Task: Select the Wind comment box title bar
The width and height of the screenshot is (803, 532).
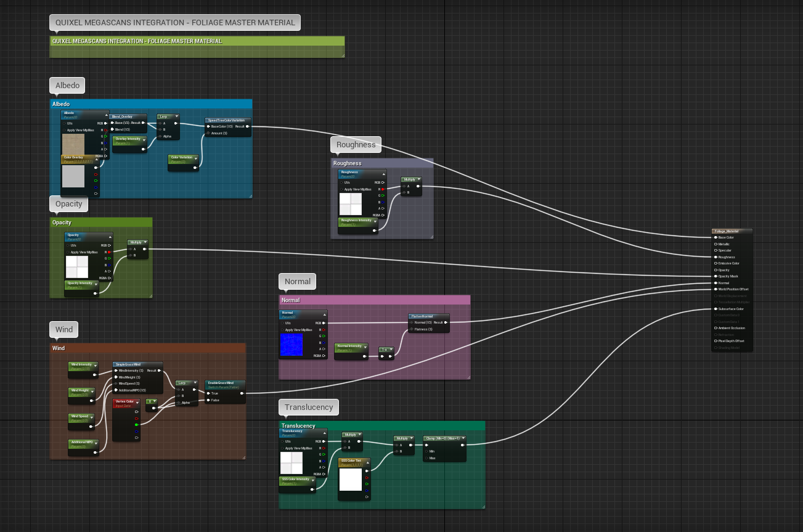Action: coord(148,348)
